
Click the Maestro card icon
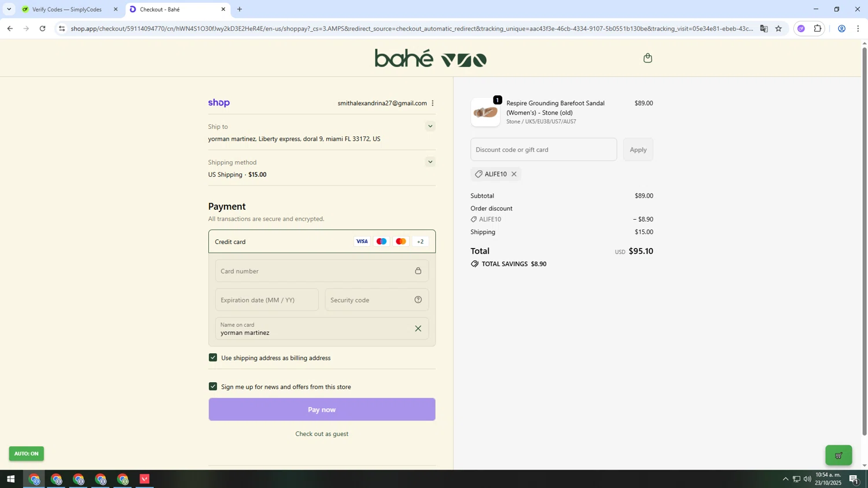tap(381, 242)
